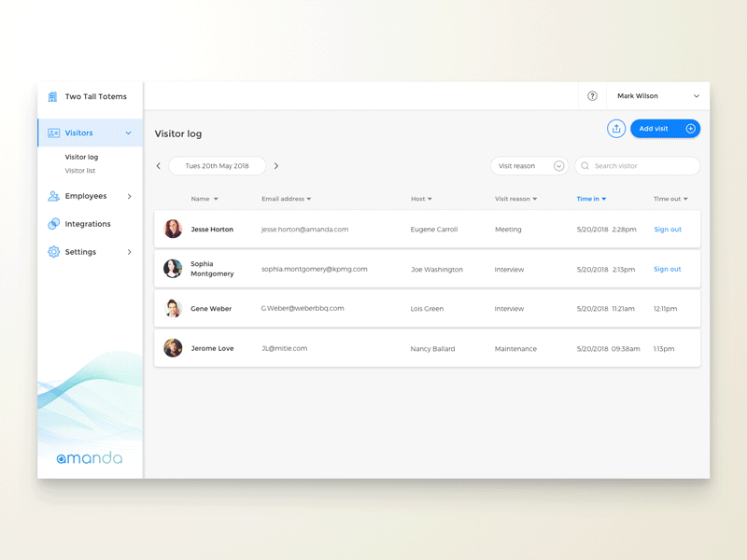This screenshot has width=747, height=560.
Task: Change sorting with the Time in arrow
Action: [604, 199]
